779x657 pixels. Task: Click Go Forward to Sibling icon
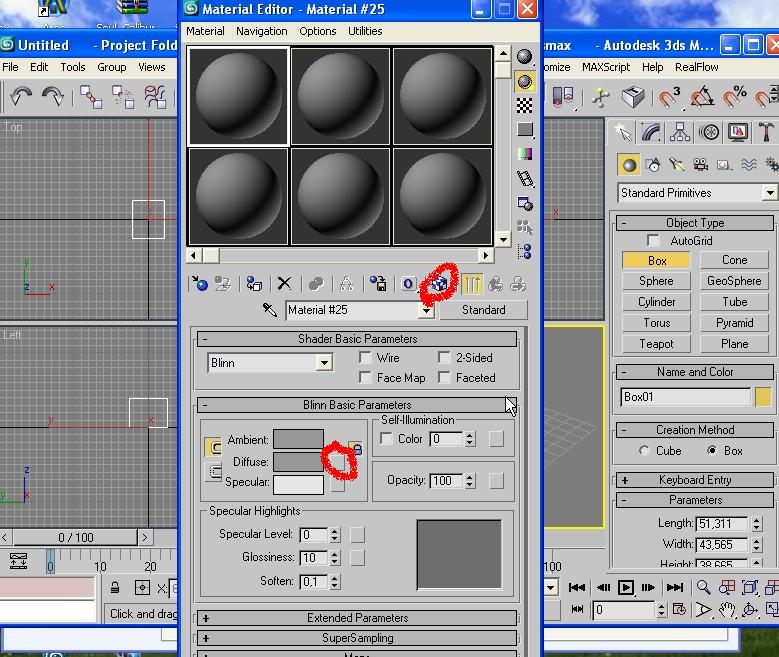tap(518, 284)
